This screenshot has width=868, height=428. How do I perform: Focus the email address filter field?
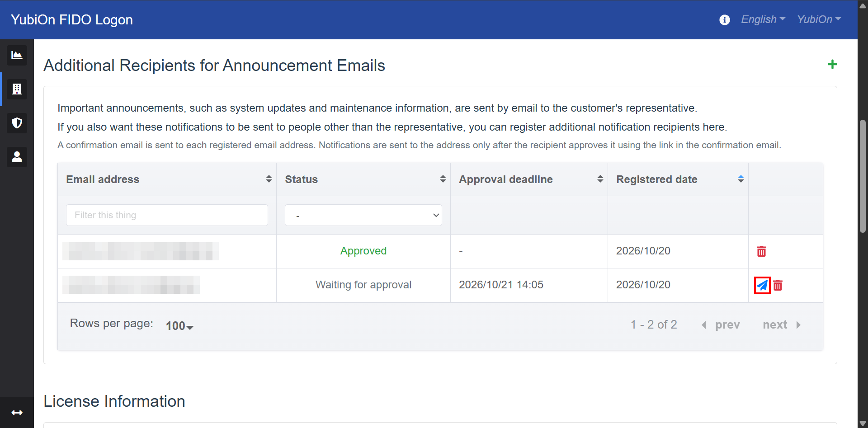pos(167,215)
